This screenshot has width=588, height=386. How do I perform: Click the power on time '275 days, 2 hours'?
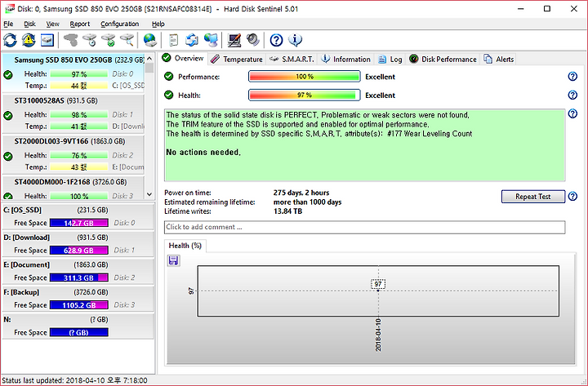pyautogui.click(x=301, y=193)
